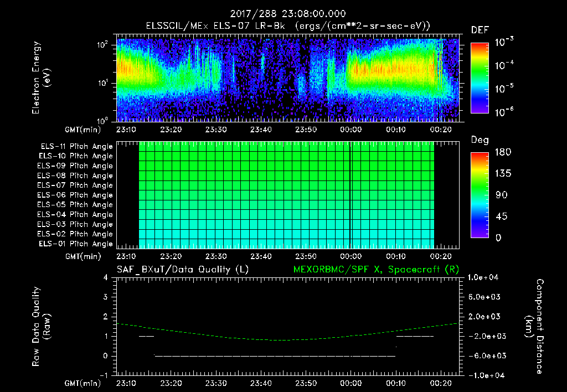Screen dimensions: 567x392
Task: Click the 2.0e+03 right axis value
Action: click(486, 317)
